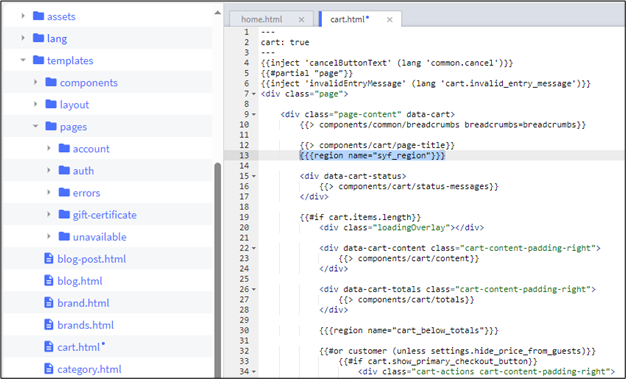Fold code block at line 22
This screenshot has width=626, height=379.
coord(254,248)
